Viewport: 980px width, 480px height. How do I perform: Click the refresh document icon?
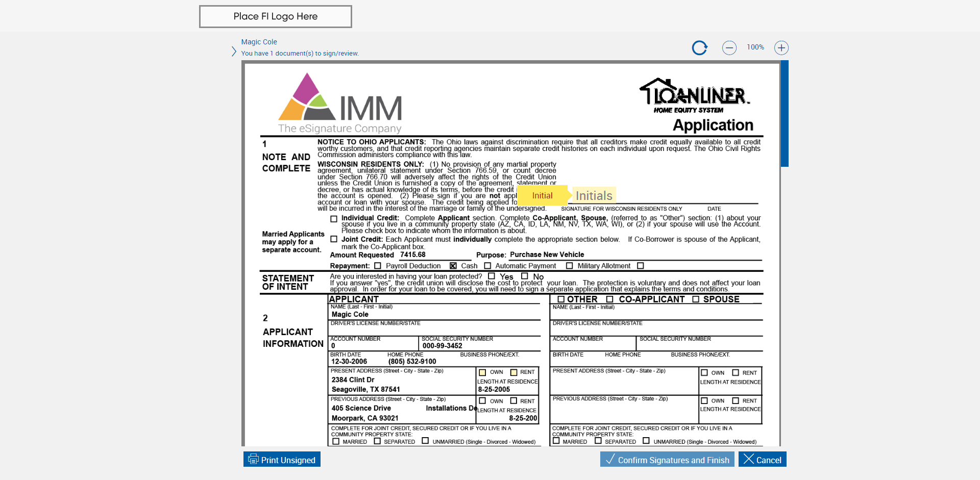699,48
